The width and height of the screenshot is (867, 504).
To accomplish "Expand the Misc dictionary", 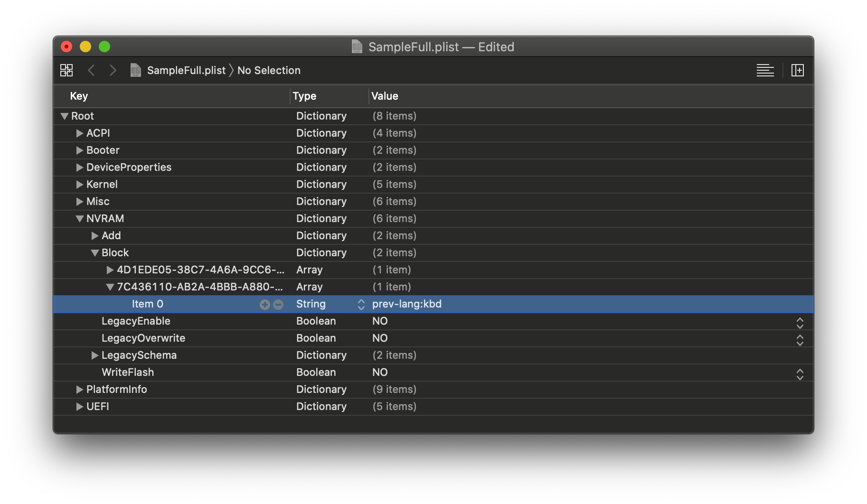I will pyautogui.click(x=80, y=202).
